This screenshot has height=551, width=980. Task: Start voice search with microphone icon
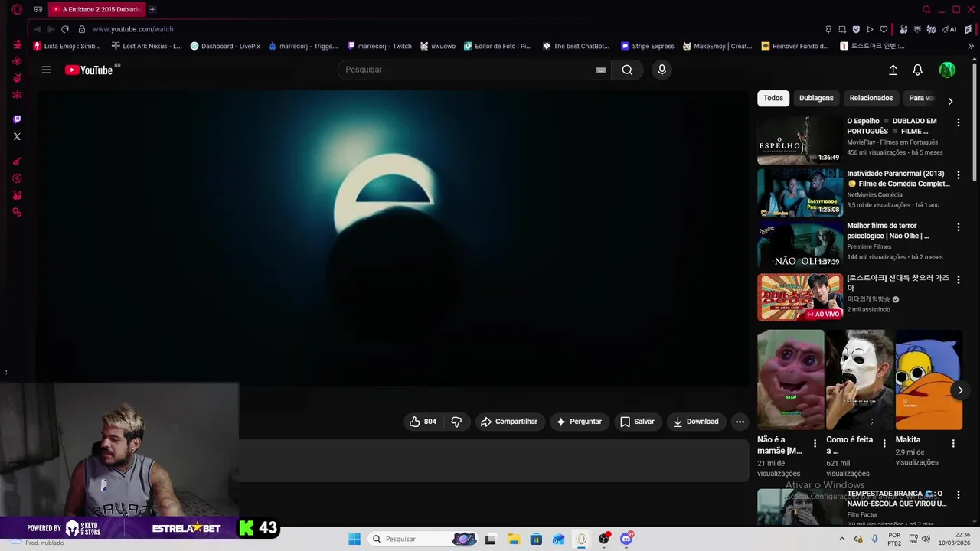pos(662,70)
